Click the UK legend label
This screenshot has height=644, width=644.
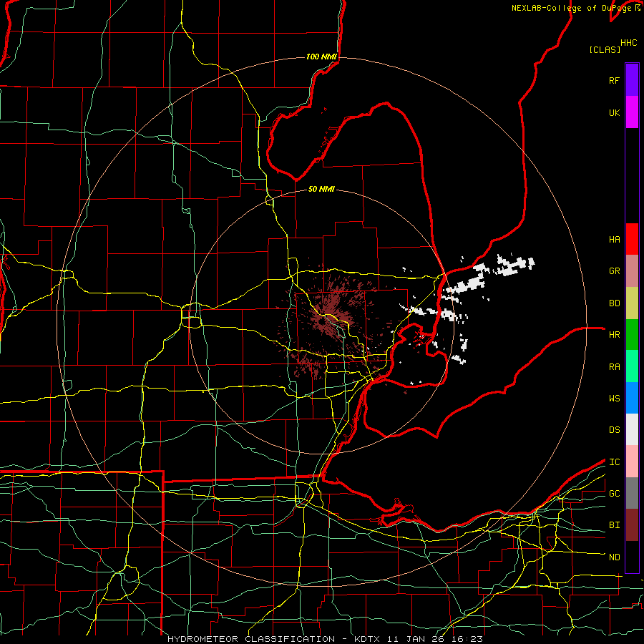pos(614,112)
